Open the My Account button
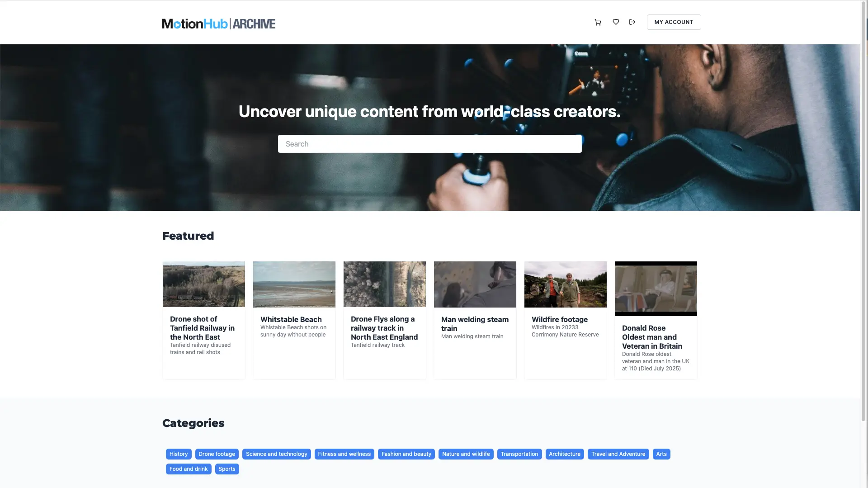 pyautogui.click(x=674, y=22)
